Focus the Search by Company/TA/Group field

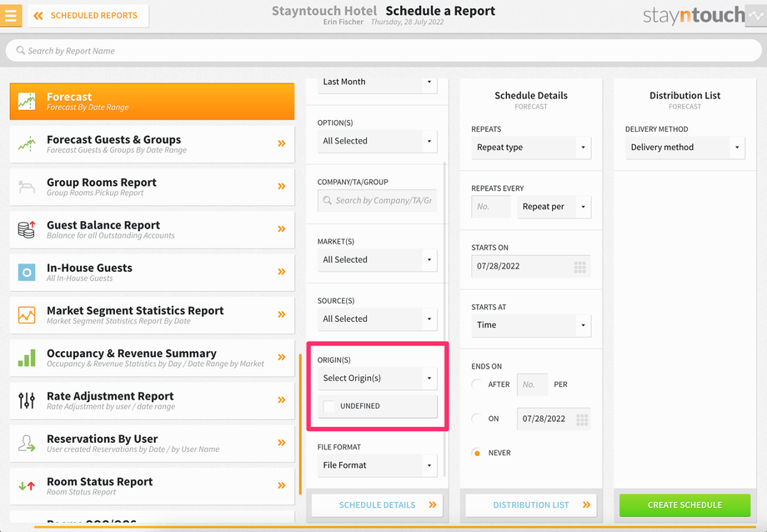tap(377, 201)
